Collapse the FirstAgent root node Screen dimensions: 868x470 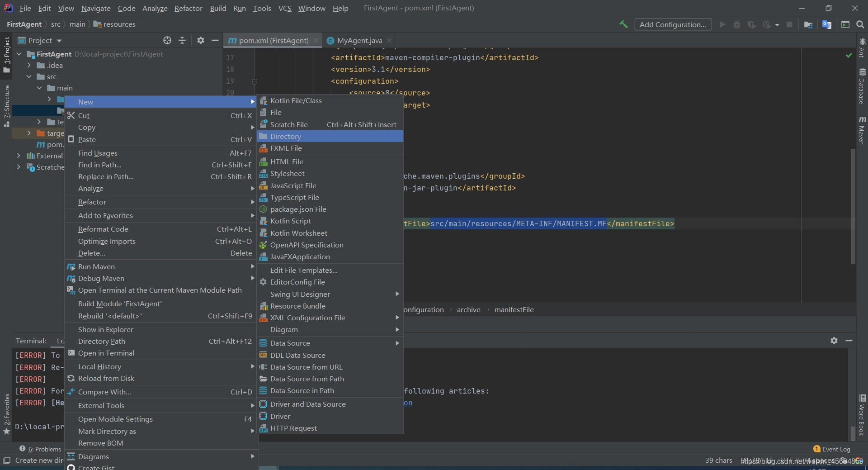coord(19,54)
